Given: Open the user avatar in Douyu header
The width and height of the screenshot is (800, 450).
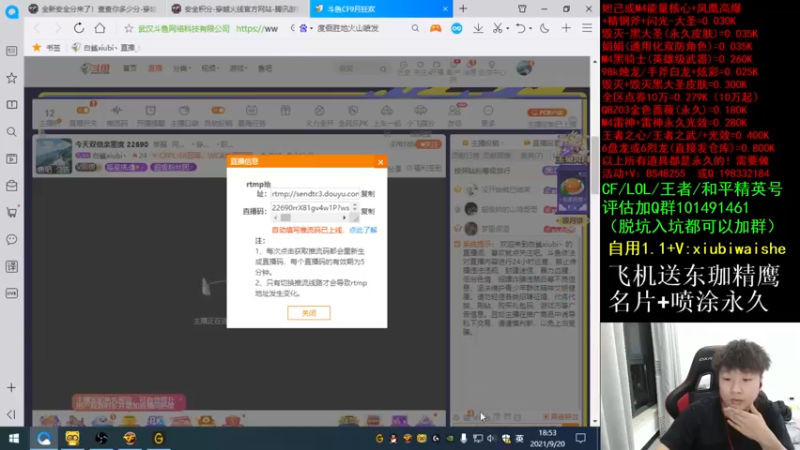Looking at the screenshot, I should [x=524, y=68].
